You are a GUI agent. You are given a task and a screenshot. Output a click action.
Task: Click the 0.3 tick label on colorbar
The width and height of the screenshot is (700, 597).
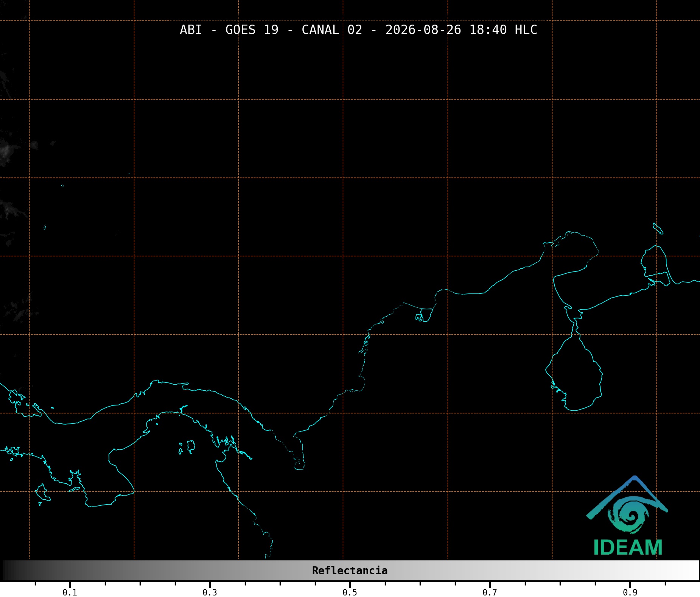pyautogui.click(x=210, y=592)
